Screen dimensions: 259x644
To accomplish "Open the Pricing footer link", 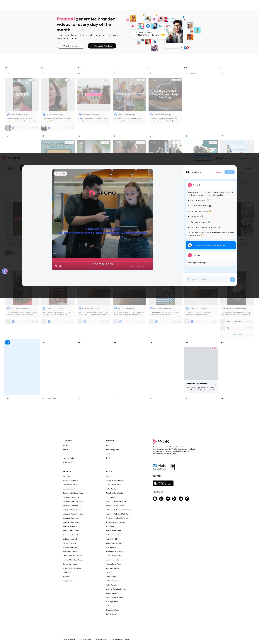I will (x=65, y=446).
